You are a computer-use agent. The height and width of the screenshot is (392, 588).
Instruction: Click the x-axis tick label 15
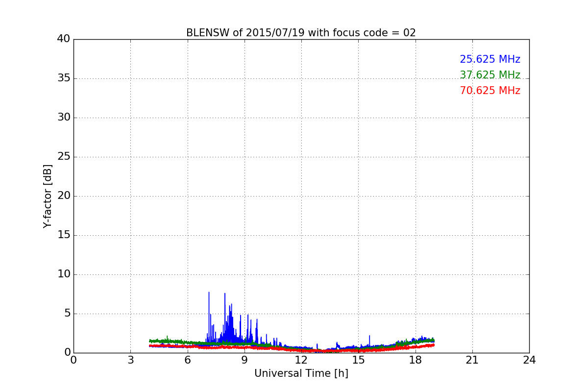pyautogui.click(x=358, y=360)
